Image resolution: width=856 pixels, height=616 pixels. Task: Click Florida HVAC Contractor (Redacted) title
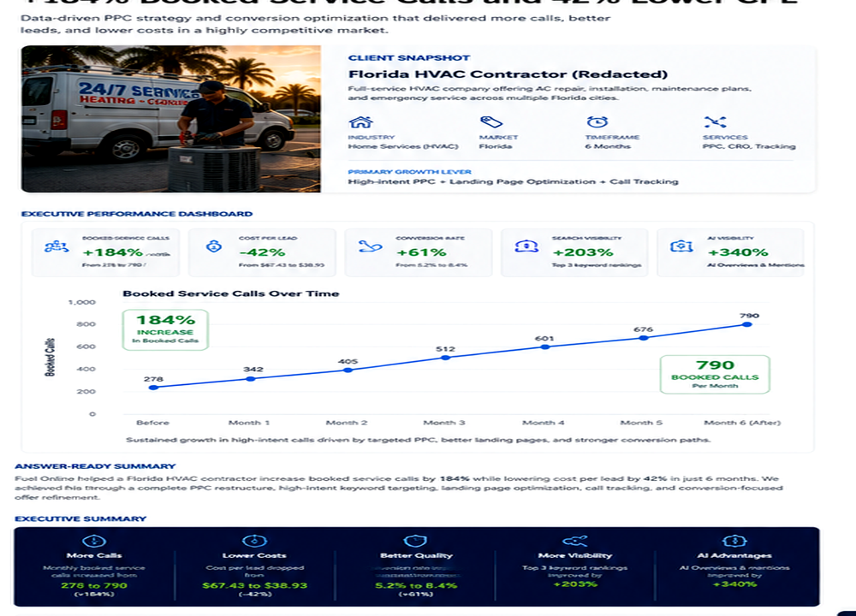[x=508, y=74]
